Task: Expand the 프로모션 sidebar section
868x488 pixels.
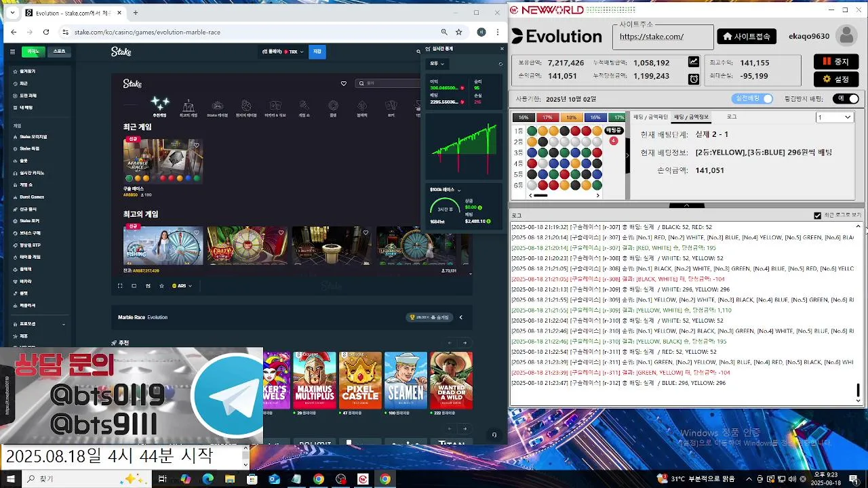Action: coord(41,324)
